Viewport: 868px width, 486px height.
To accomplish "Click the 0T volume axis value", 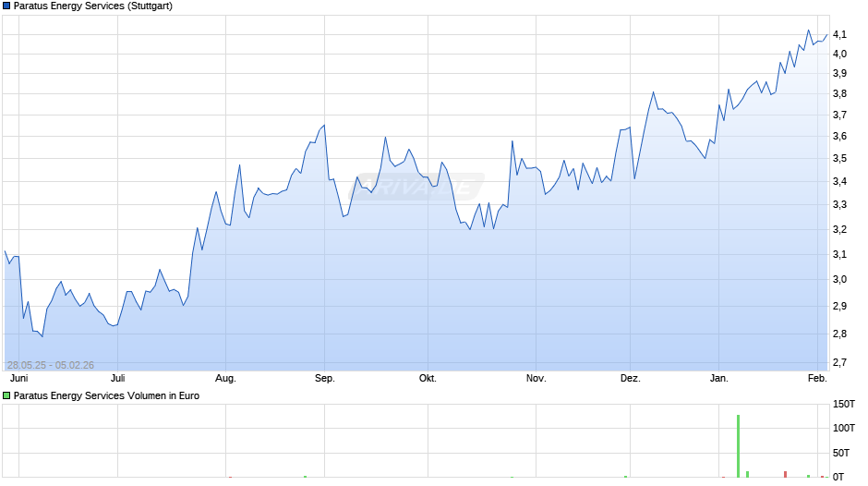I will (838, 477).
